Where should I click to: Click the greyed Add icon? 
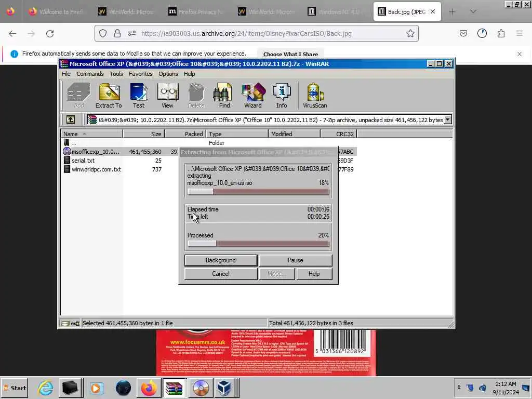point(79,96)
